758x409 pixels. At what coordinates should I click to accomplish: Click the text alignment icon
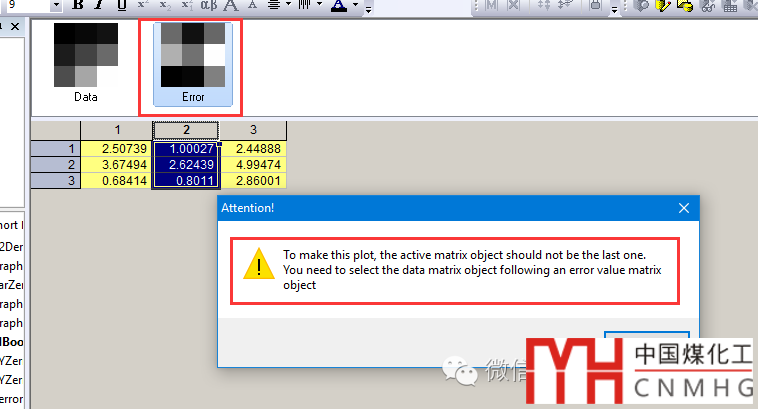(x=274, y=5)
